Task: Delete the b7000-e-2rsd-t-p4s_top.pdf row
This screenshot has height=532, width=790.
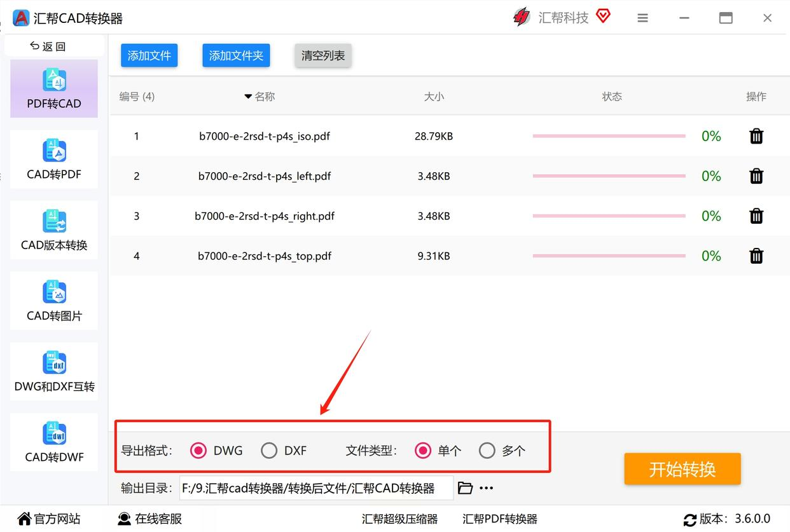Action: (x=756, y=256)
